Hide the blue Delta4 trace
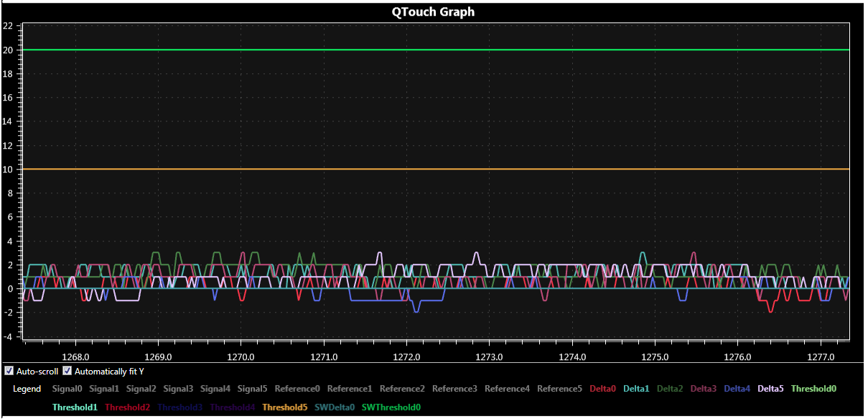Image resolution: width=868 pixels, height=419 pixels. [737, 389]
